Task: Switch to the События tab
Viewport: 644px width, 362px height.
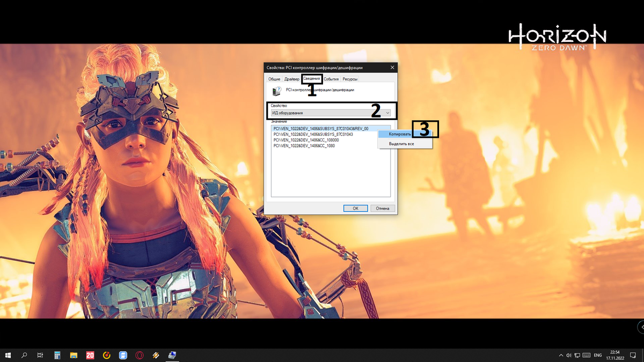Action: coord(331,79)
